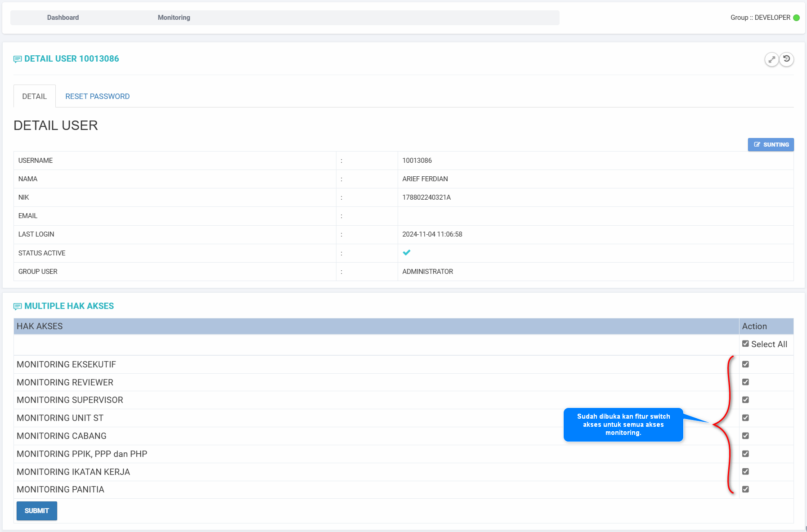Uncheck the Monitoring Reviewer checkbox
Viewport: 807px width, 532px height.
745,382
